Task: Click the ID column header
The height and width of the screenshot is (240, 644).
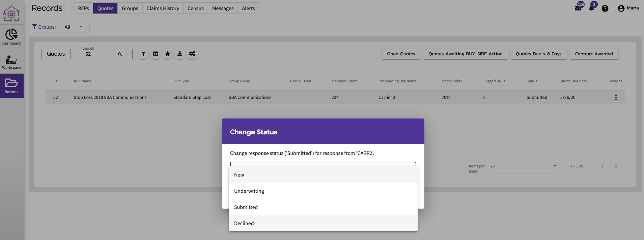Action: [55, 81]
